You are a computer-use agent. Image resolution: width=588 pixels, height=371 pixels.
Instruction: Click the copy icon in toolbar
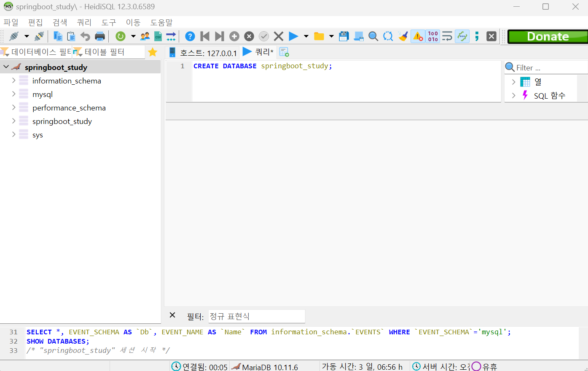point(58,36)
